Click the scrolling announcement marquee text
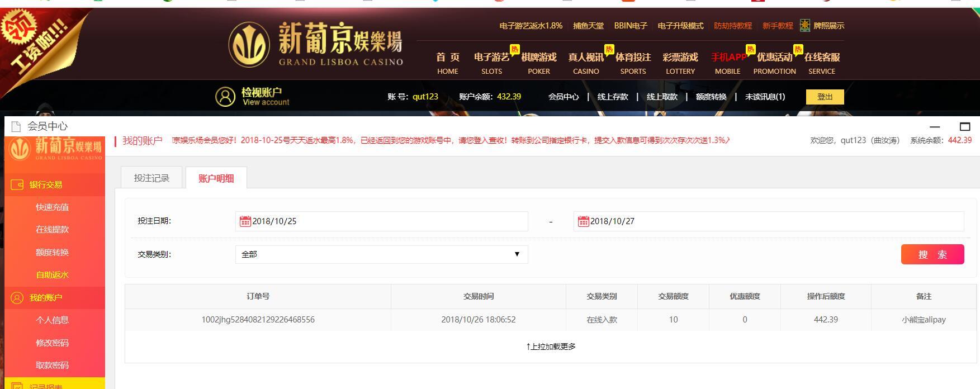This screenshot has height=389, width=980. [450, 140]
